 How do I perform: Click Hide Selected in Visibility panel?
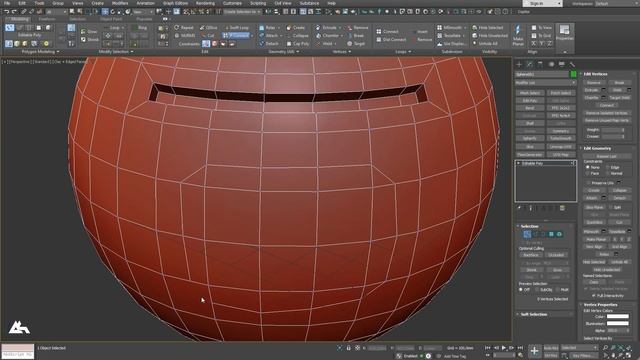487,28
